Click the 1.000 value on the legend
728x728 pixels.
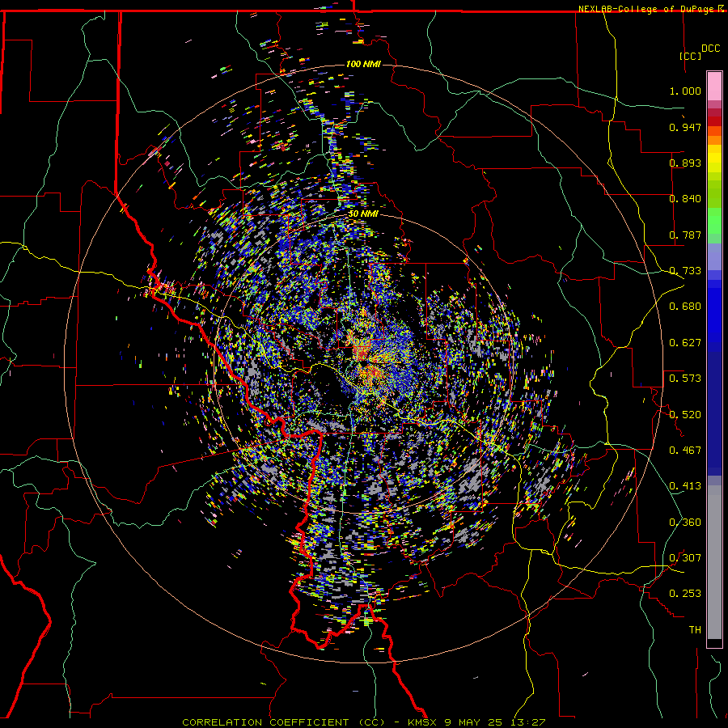pos(685,91)
